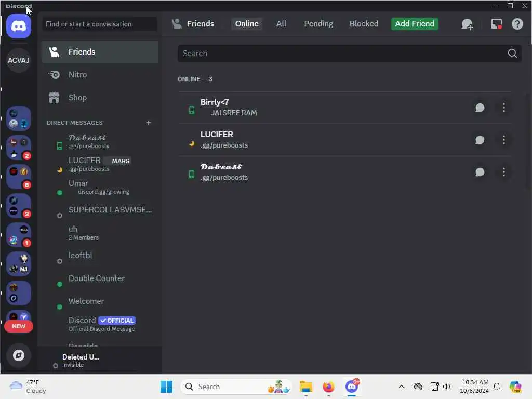Open DM with Umar
Image resolution: width=532 pixels, height=399 pixels.
point(100,187)
